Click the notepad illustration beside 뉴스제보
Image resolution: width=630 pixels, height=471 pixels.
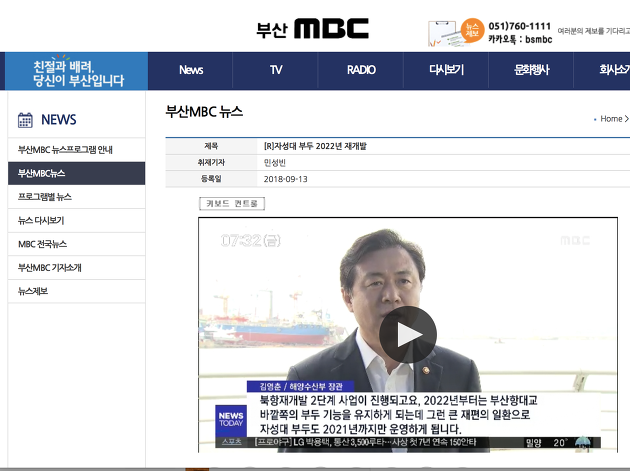point(443,34)
